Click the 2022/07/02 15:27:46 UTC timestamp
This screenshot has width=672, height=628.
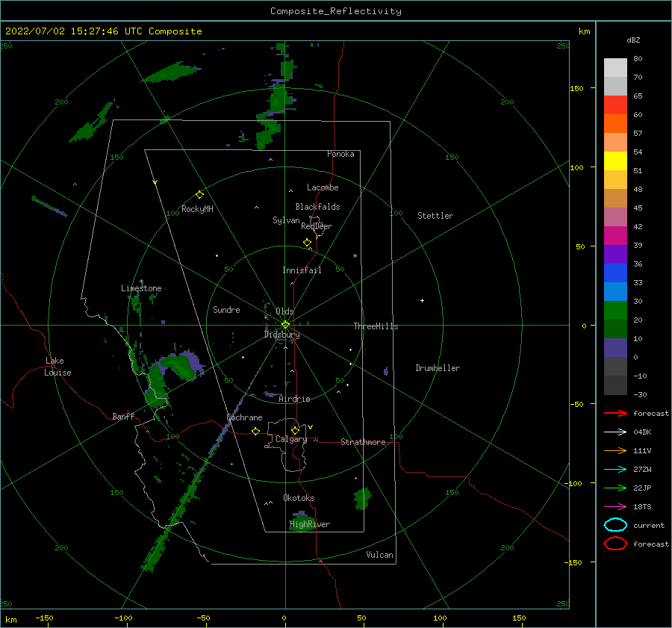[74, 31]
